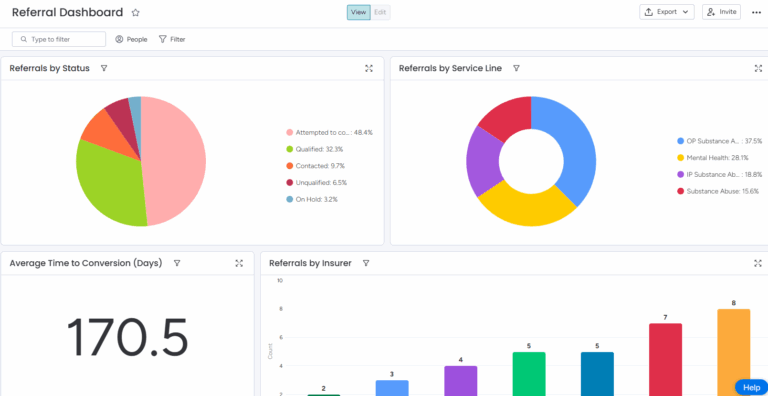Click the 'Unqualified: 6.5%' legend text

(x=321, y=182)
